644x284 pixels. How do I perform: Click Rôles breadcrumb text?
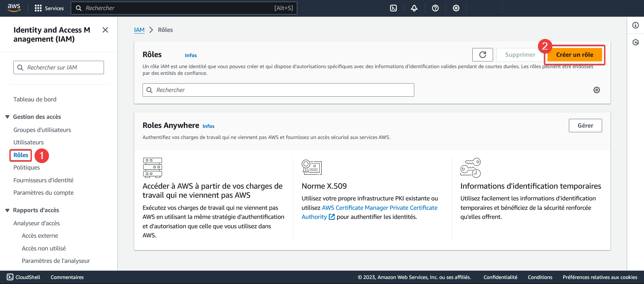(x=165, y=30)
